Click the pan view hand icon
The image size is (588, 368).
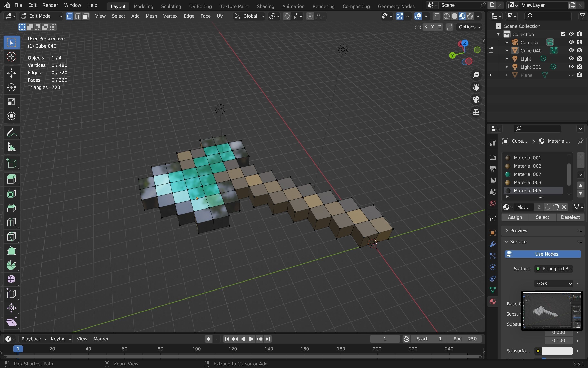[476, 87]
